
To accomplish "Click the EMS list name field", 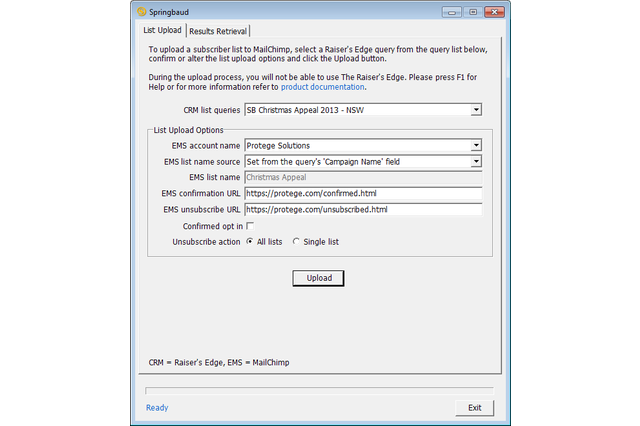I will coord(363,177).
